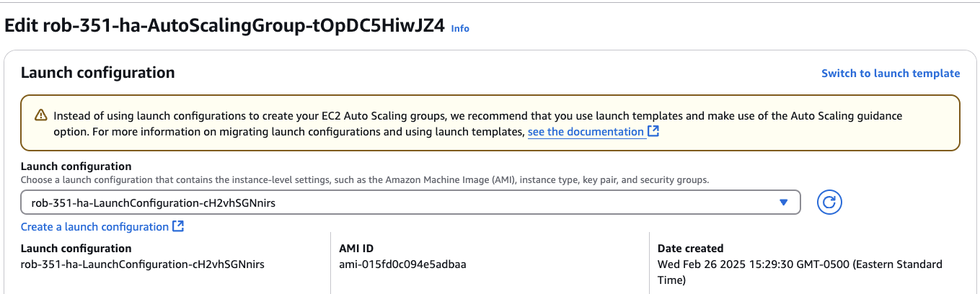Click 'Create a launch configuration' link
Viewport: 980px width, 294px height.
pos(94,227)
